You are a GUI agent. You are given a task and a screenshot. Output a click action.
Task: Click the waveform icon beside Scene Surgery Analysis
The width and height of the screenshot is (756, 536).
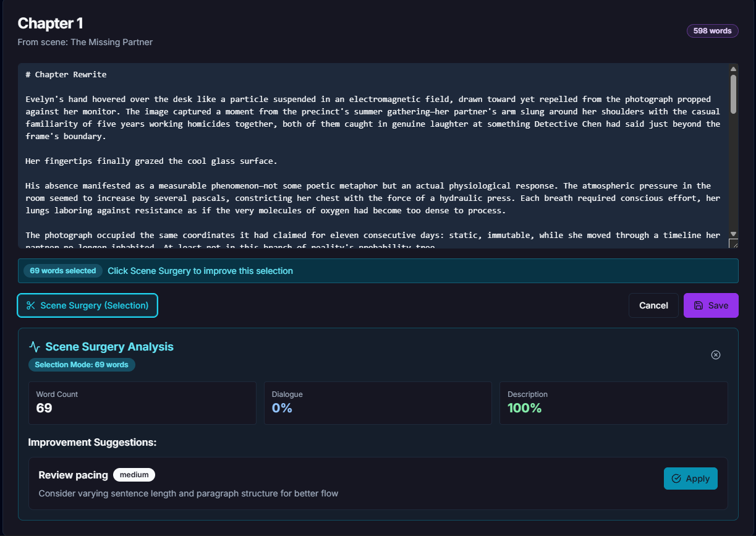coord(34,346)
